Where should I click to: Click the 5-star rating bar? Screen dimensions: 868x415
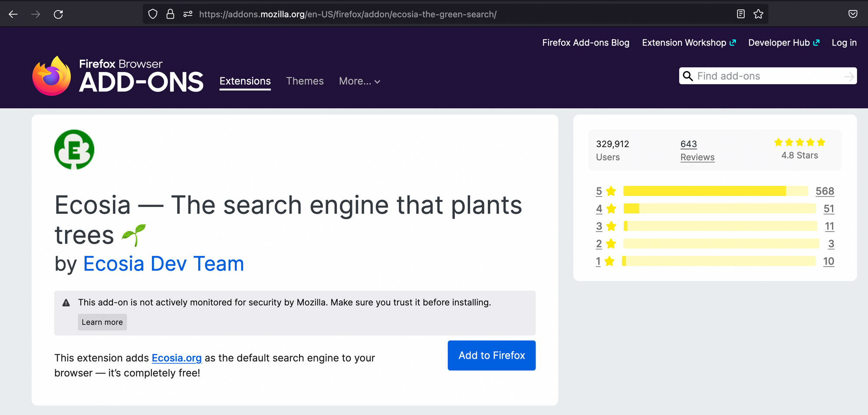point(716,191)
